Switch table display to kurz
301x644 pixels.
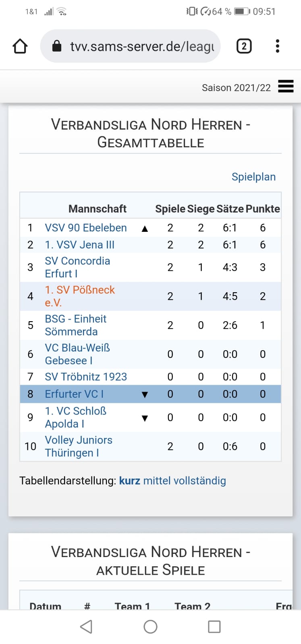tap(130, 481)
